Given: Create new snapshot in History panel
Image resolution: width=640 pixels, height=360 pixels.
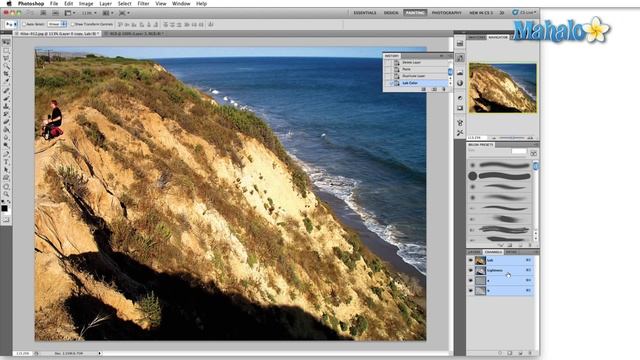Looking at the screenshot, I should (x=434, y=89).
